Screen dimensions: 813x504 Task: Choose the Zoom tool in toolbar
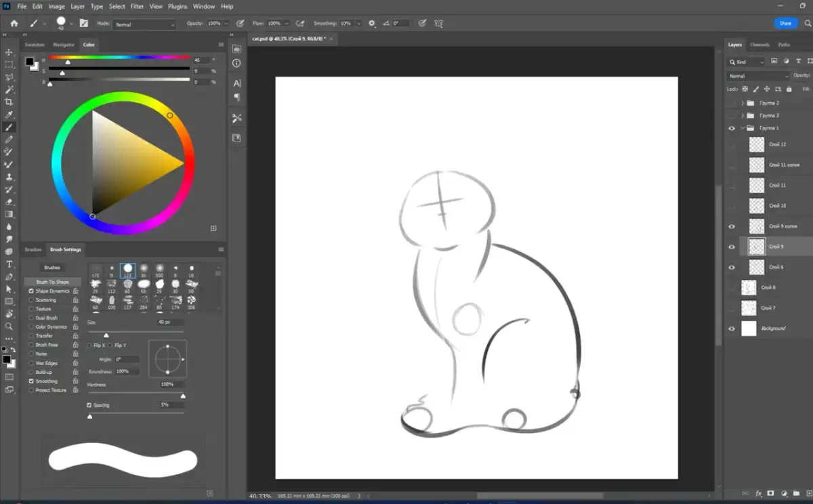(x=9, y=327)
